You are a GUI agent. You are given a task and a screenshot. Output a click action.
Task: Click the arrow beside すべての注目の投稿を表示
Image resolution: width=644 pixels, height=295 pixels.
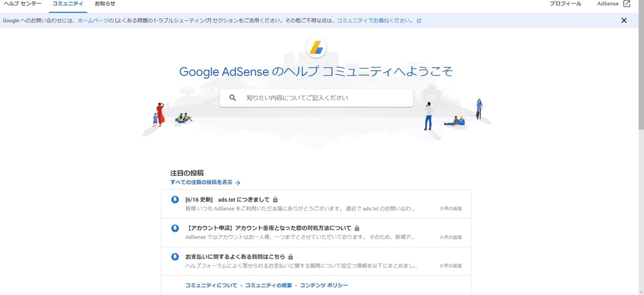click(238, 183)
